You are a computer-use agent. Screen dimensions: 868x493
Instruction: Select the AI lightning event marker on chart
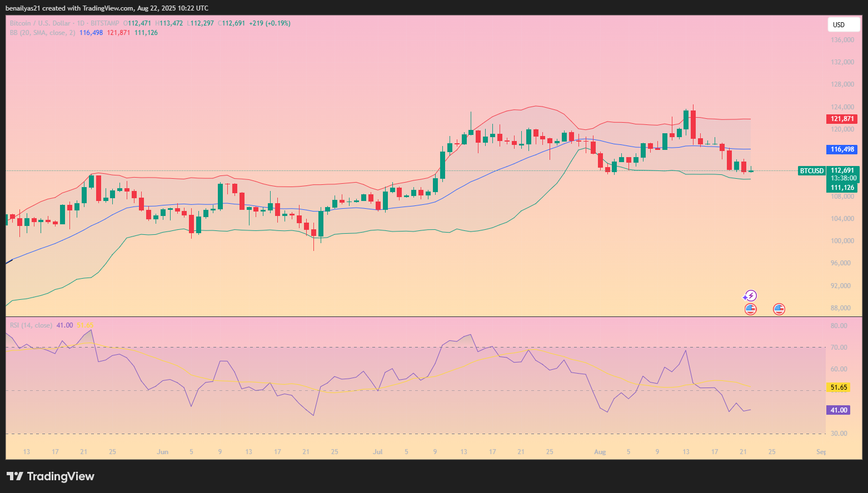coord(750,295)
